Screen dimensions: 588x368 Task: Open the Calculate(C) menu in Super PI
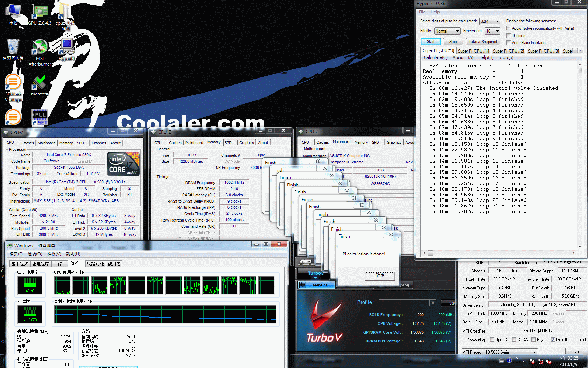[x=435, y=57]
